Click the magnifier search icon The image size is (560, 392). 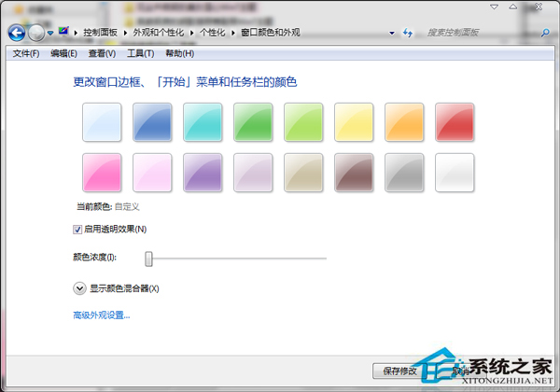point(545,33)
